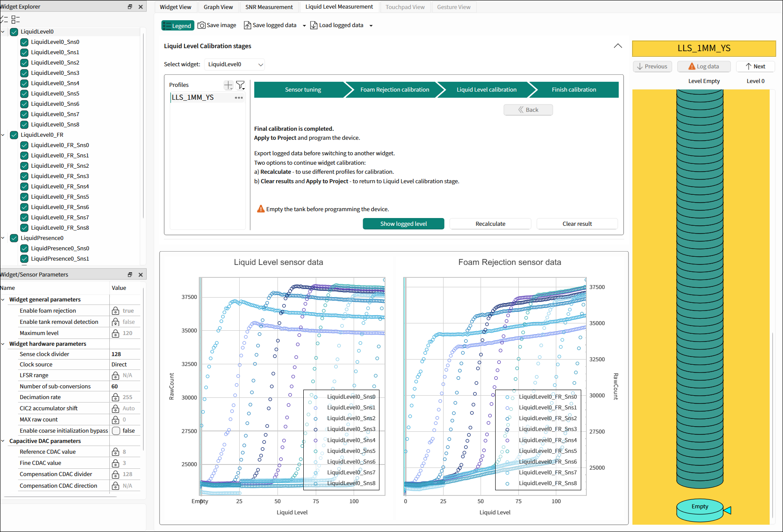Click the Show logged level button
This screenshot has height=532, width=783.
[403, 224]
